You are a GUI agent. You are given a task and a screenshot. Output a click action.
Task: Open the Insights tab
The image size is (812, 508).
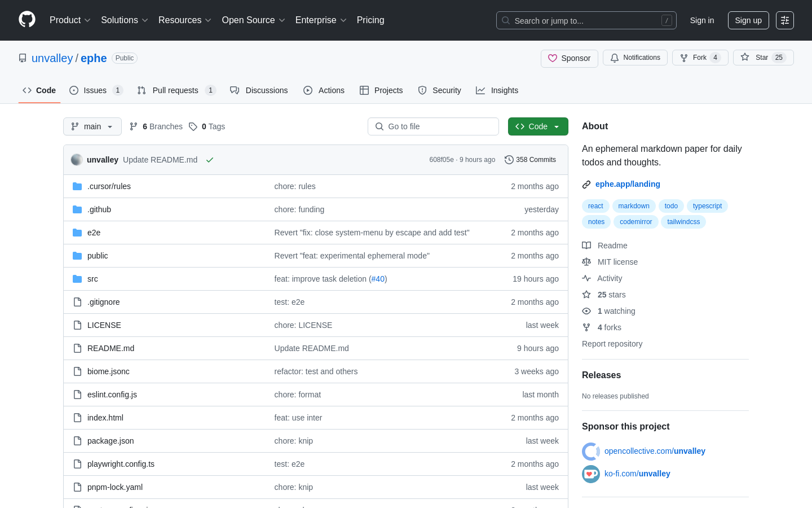(497, 90)
